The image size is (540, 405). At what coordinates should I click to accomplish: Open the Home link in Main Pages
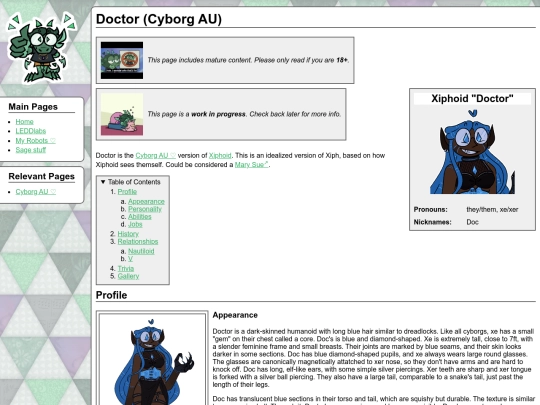pyautogui.click(x=24, y=122)
